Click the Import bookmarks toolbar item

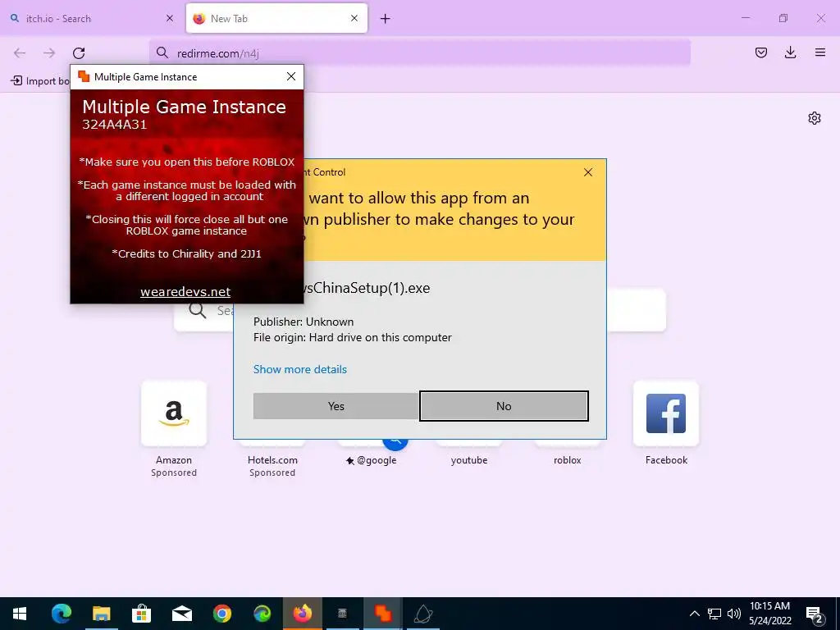point(40,81)
